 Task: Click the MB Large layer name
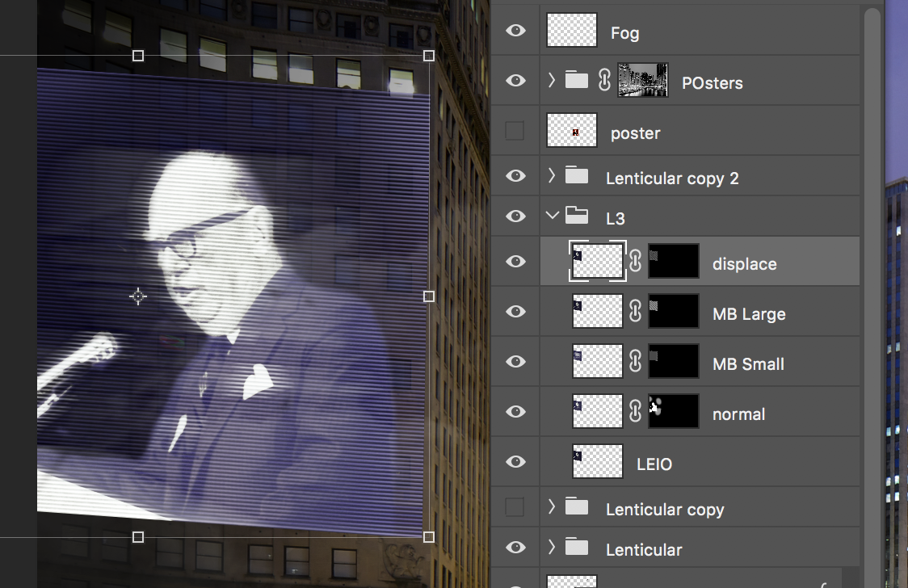750,314
